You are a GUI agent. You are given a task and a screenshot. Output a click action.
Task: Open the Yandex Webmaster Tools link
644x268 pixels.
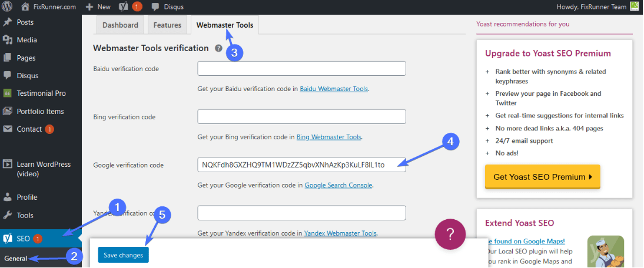340,233
